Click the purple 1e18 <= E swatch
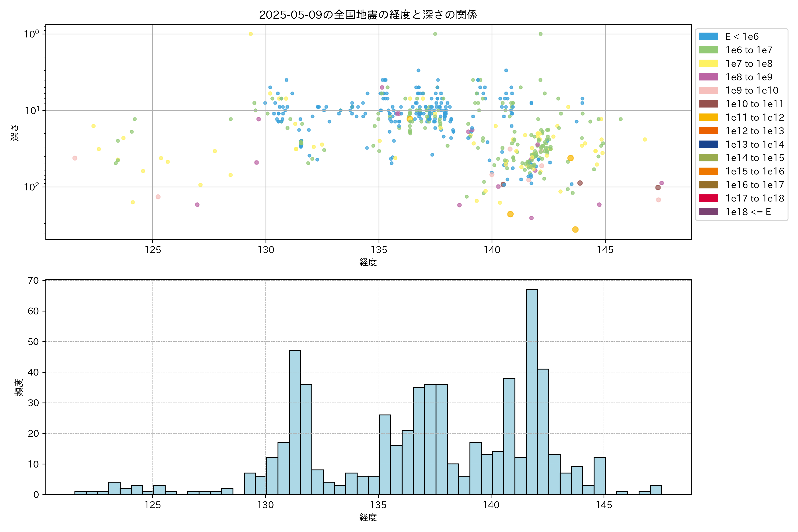This screenshot has height=532, width=798. pyautogui.click(x=708, y=212)
